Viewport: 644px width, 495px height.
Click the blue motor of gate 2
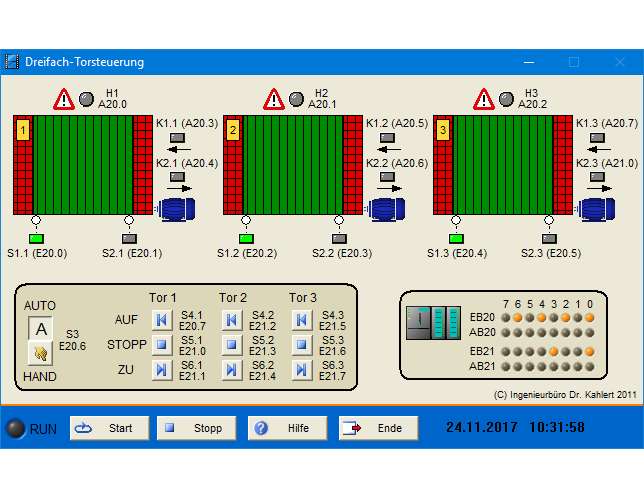[386, 209]
